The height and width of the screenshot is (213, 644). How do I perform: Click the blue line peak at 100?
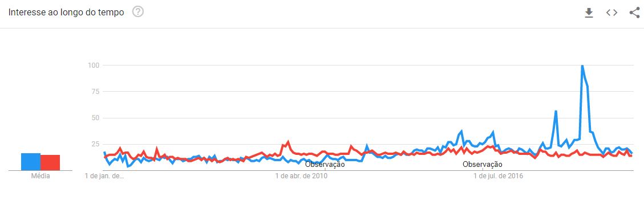582,65
